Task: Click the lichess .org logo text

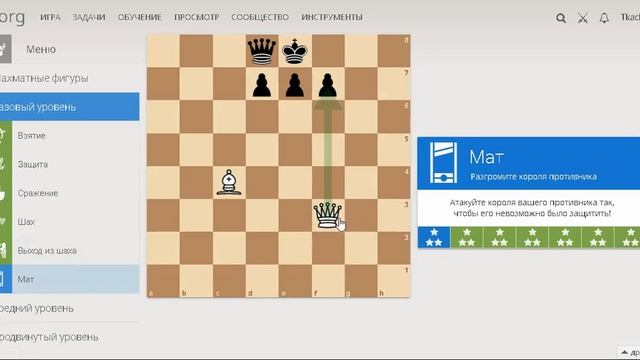Action: coord(12,17)
